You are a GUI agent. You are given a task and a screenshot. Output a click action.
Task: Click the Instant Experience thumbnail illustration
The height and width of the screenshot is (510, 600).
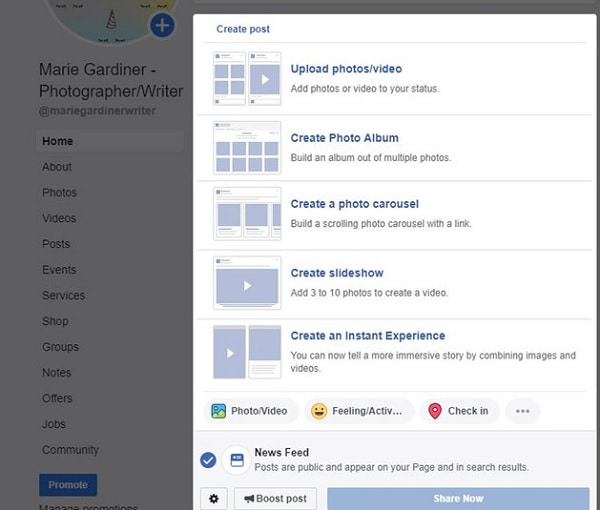(x=247, y=352)
